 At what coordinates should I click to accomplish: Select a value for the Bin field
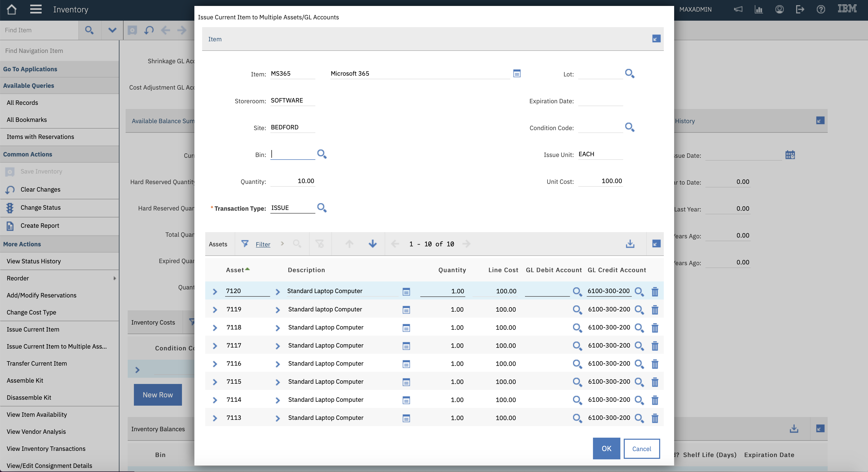(x=322, y=154)
